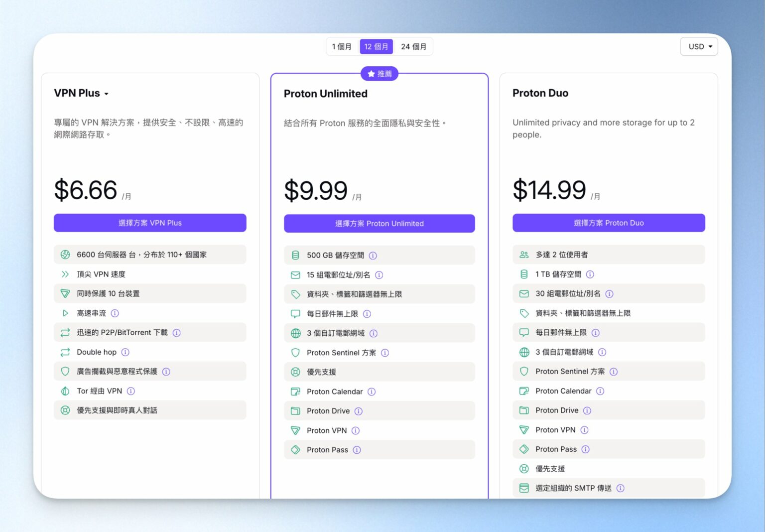Open the USD currency dropdown

[699, 46]
